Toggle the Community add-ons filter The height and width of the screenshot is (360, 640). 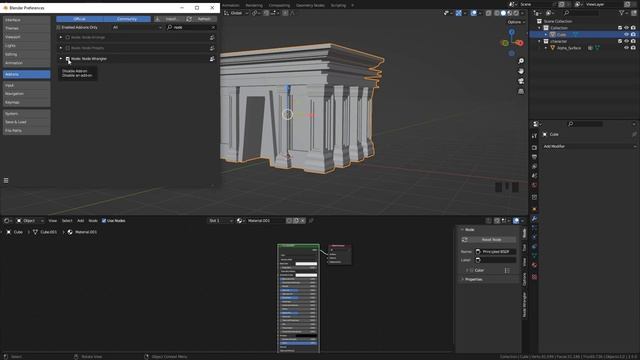click(127, 19)
